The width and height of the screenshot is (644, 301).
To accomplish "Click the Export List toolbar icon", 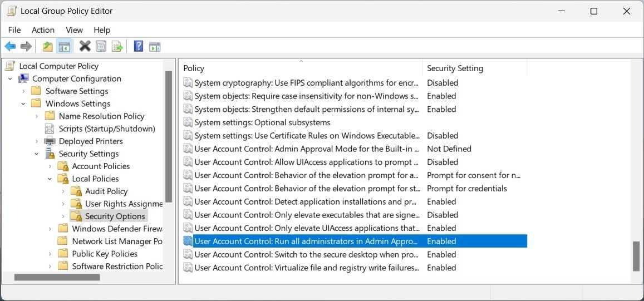I will [117, 46].
